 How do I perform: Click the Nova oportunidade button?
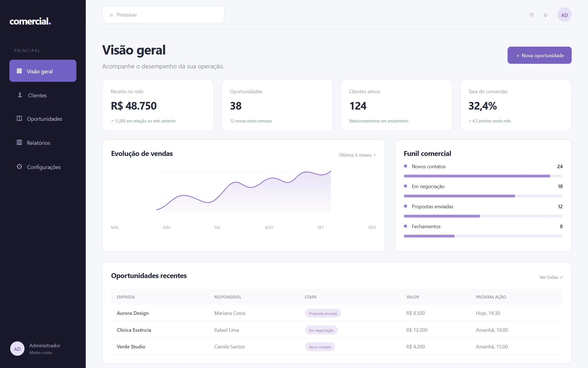[539, 55]
